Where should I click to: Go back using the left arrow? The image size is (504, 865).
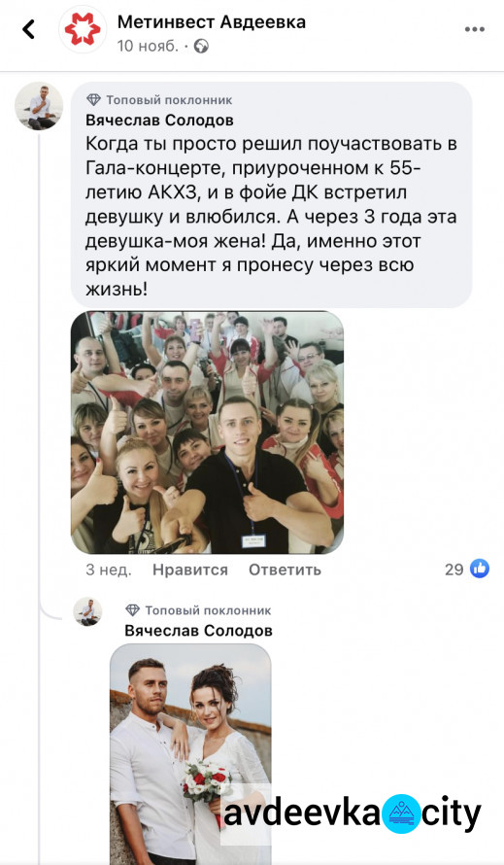29,29
